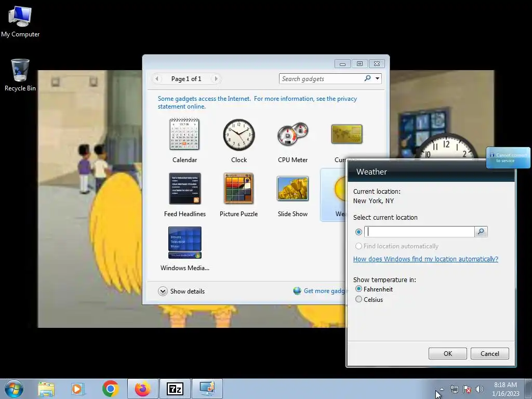Select Celsius temperature unit
Screen dimensions: 532x399
(x=358, y=299)
